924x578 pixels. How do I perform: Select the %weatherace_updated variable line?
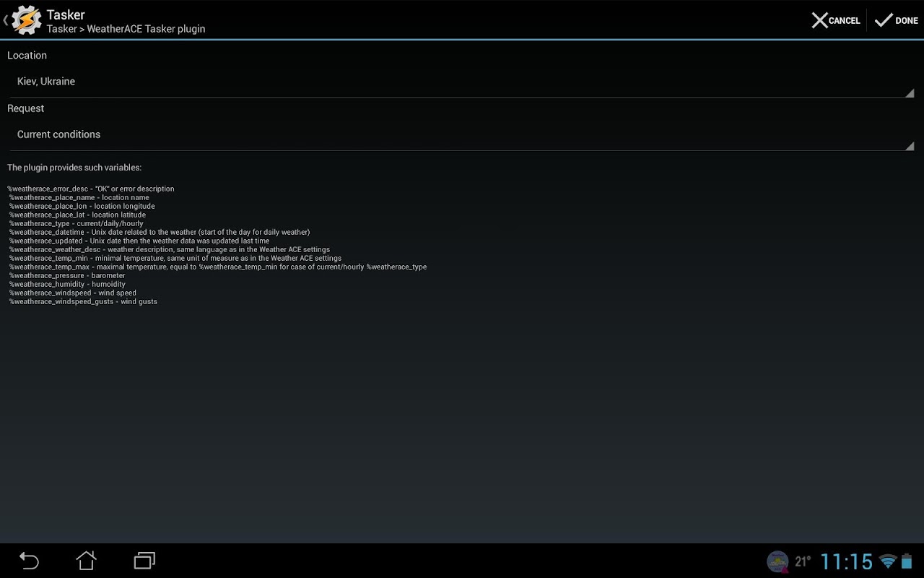click(139, 241)
